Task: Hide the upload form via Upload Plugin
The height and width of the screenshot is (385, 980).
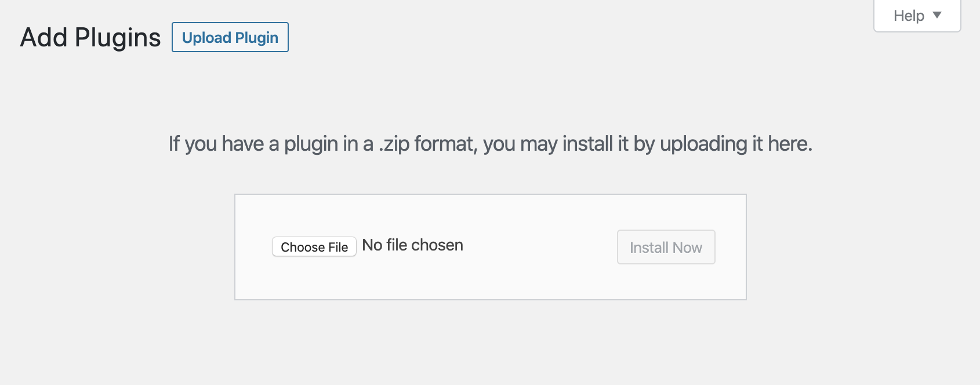Action: tap(230, 38)
